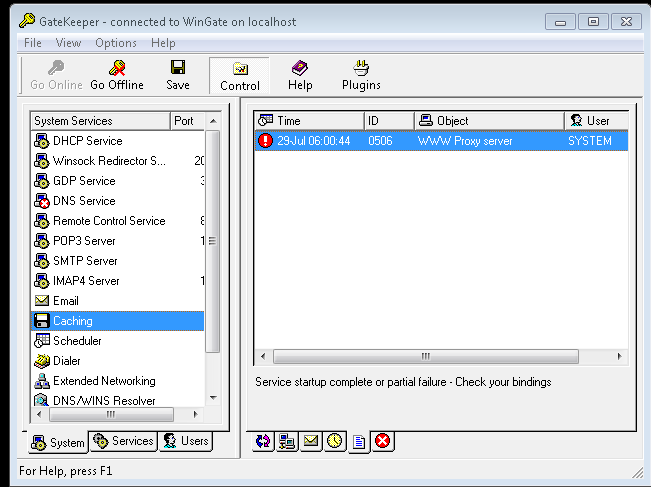Click the greyed Go Online key icon
Image resolution: width=651 pixels, height=487 pixels.
pos(56,68)
